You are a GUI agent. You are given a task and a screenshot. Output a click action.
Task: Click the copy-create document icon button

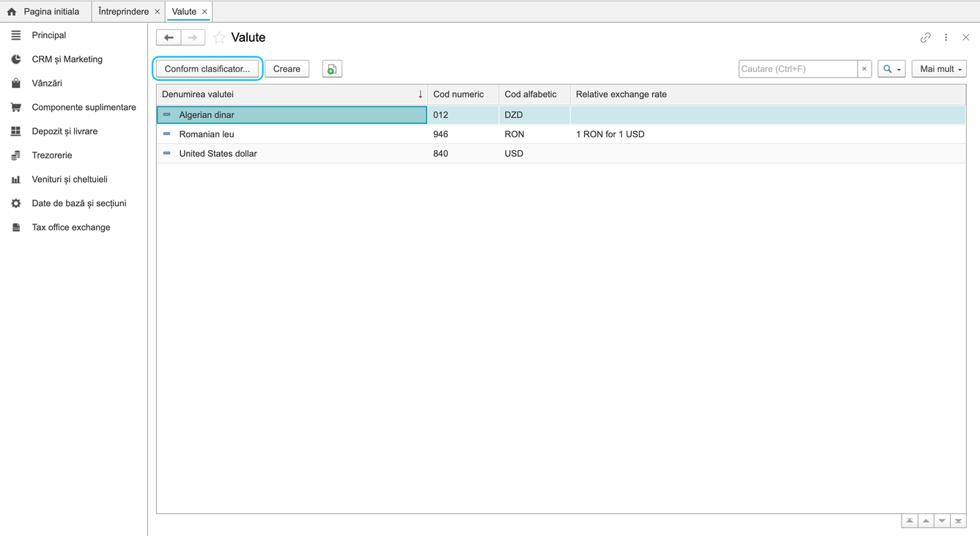[332, 69]
